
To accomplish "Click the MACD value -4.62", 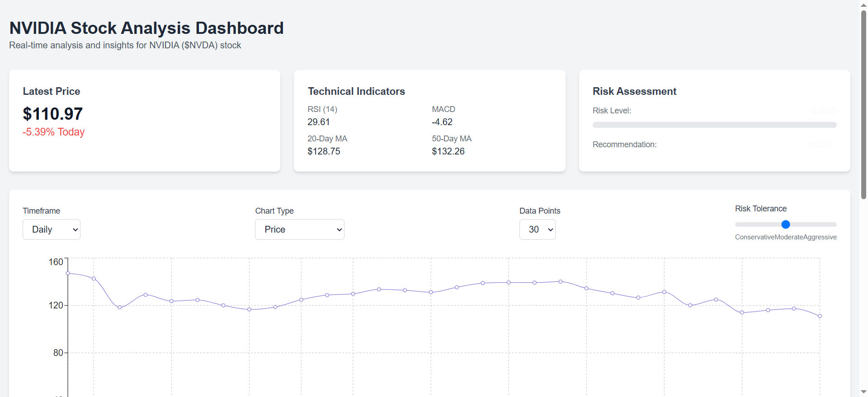I will [442, 122].
